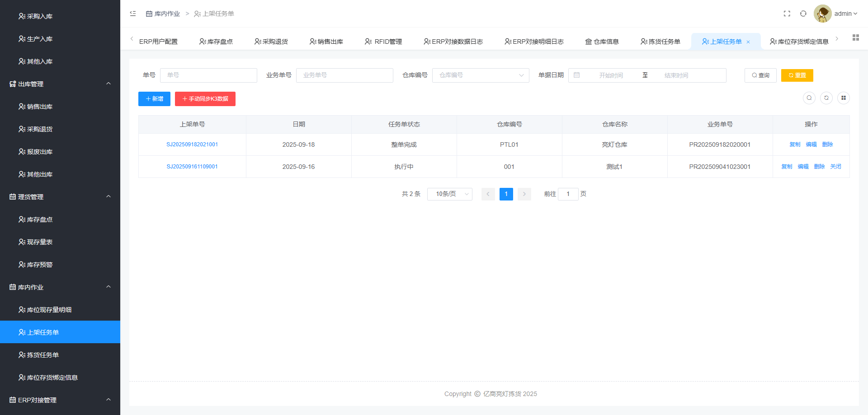Toggle search area with round magnifier icon

tap(809, 98)
